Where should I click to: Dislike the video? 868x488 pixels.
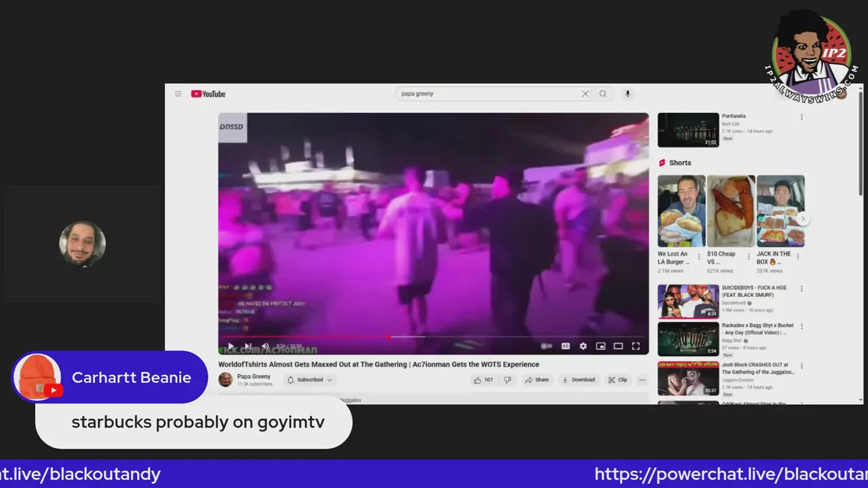(x=507, y=380)
